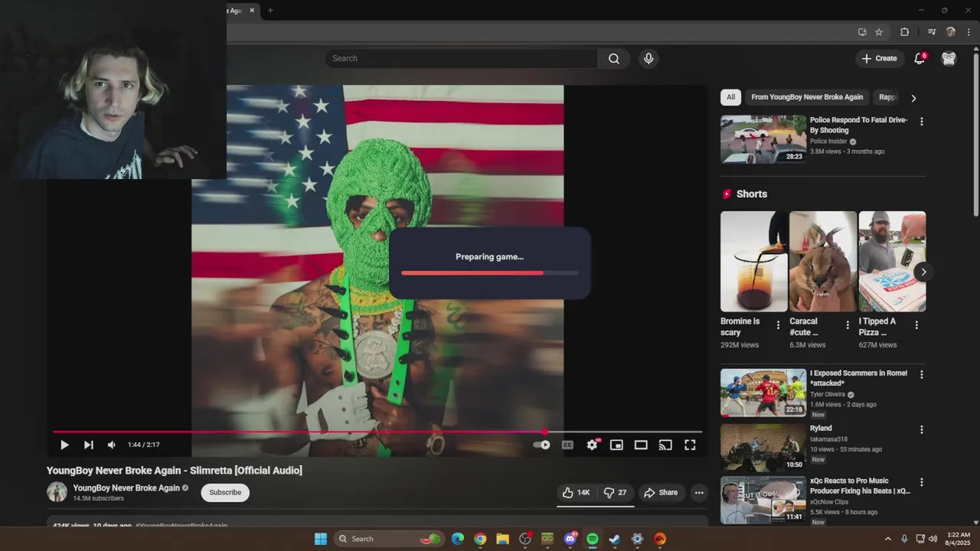Open Microsoft Edge from the taskbar
The width and height of the screenshot is (980, 551).
point(458,539)
